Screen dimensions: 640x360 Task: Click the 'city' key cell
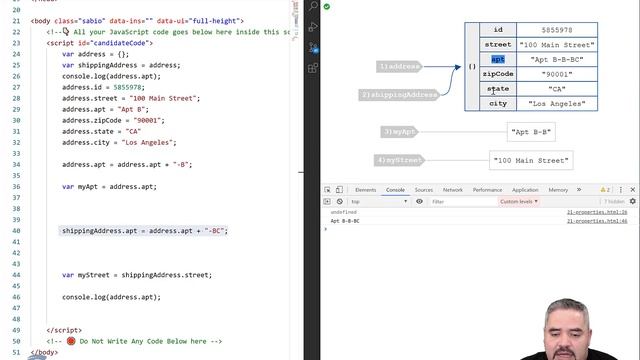point(498,103)
